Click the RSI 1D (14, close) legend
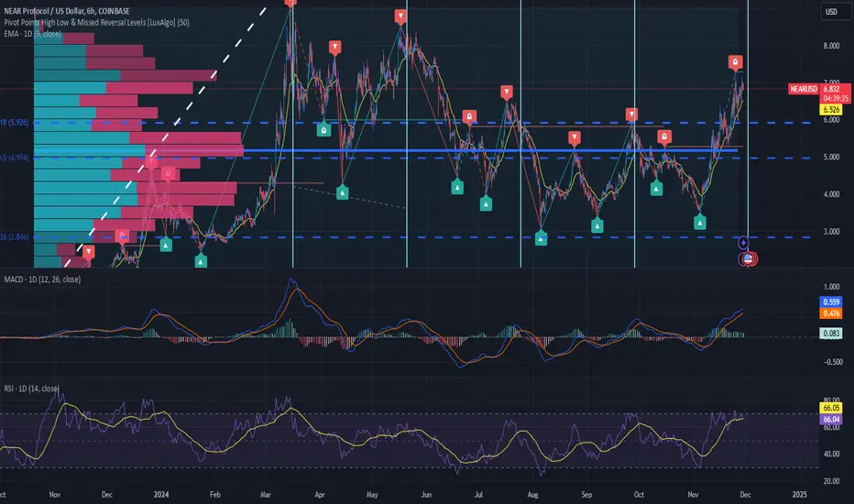 click(x=31, y=389)
